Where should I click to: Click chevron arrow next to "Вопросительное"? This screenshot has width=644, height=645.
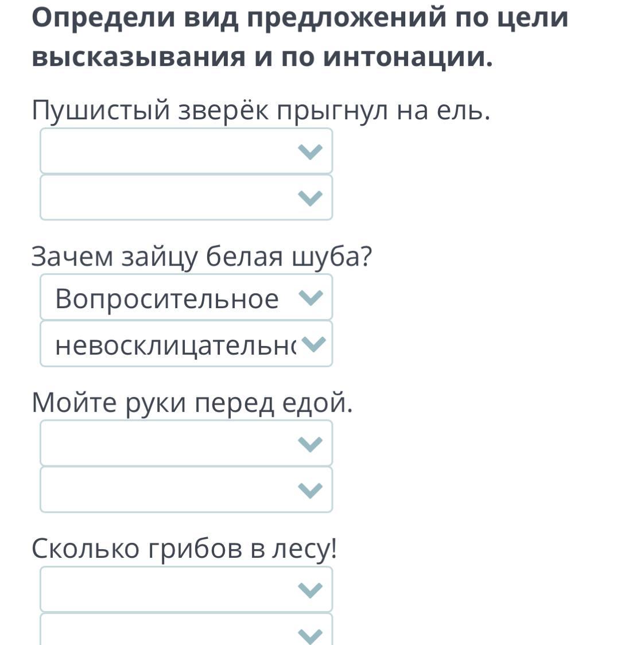[x=312, y=297]
